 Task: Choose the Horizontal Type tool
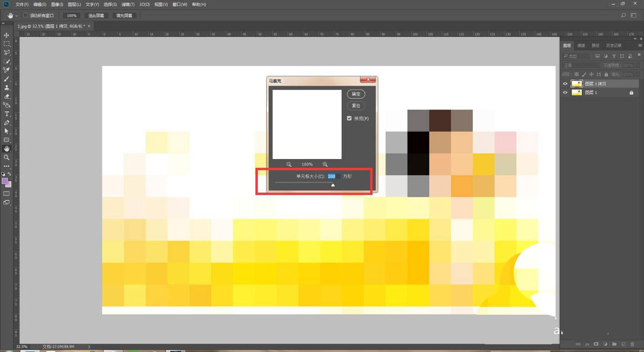[6, 114]
